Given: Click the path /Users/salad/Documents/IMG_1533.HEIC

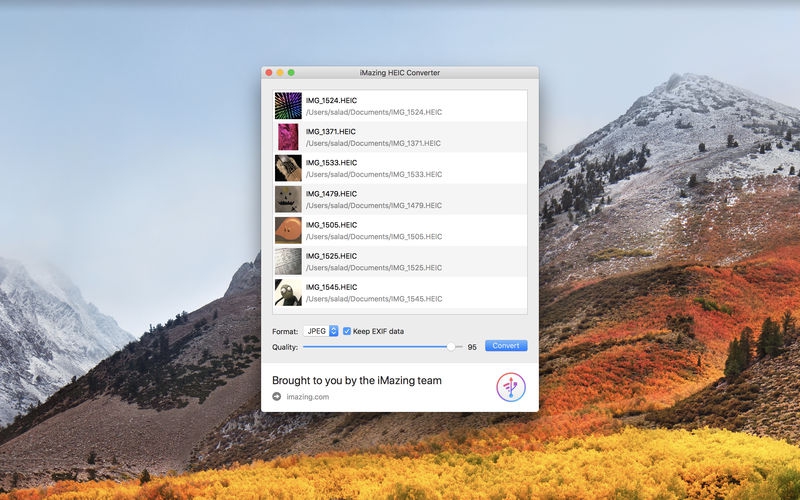Looking at the screenshot, I should click(374, 174).
